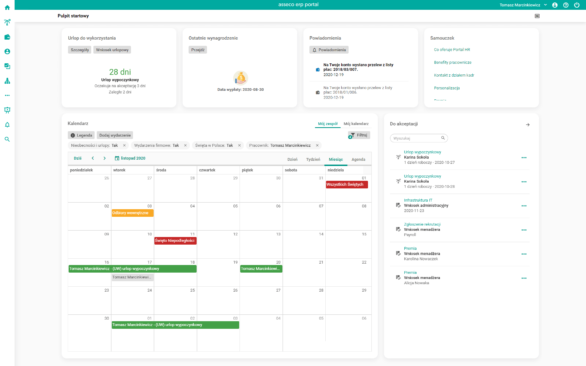Click the help question mark icon
This screenshot has width=586, height=366.
(x=566, y=5)
